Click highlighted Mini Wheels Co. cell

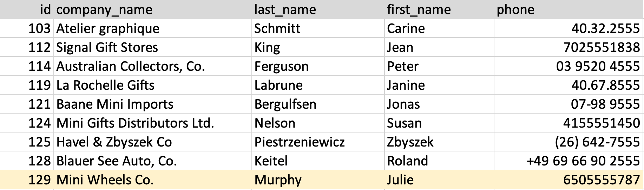coord(105,180)
